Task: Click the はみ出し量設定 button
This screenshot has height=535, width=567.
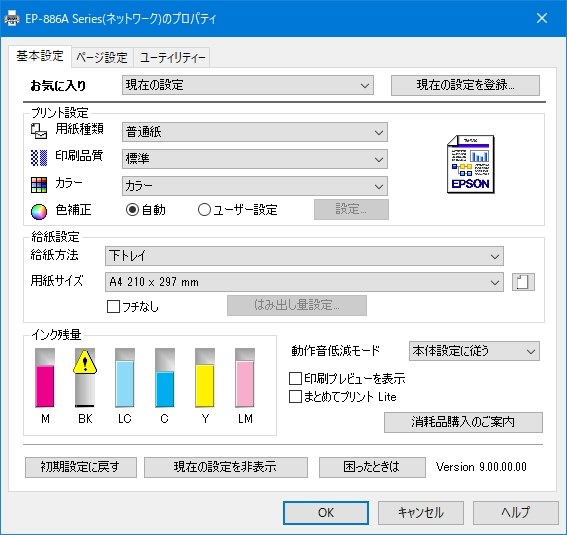Action: pos(297,305)
